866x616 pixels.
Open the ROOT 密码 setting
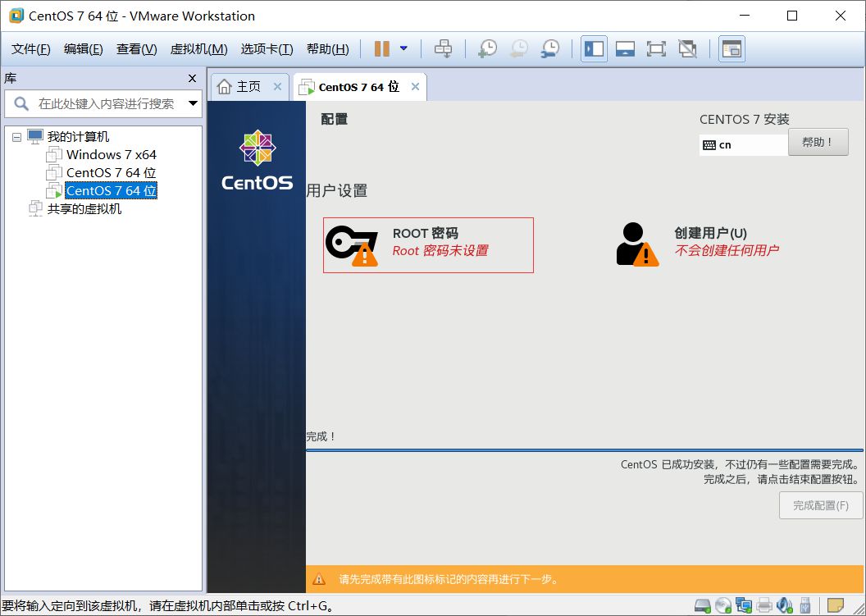coord(428,244)
